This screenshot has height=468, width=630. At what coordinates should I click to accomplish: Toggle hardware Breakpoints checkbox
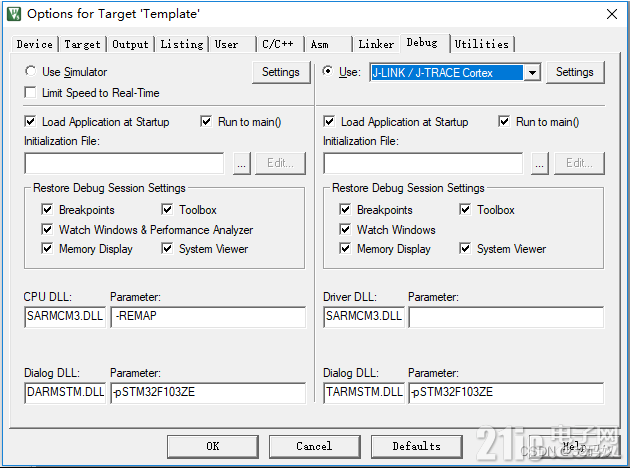pyautogui.click(x=345, y=209)
